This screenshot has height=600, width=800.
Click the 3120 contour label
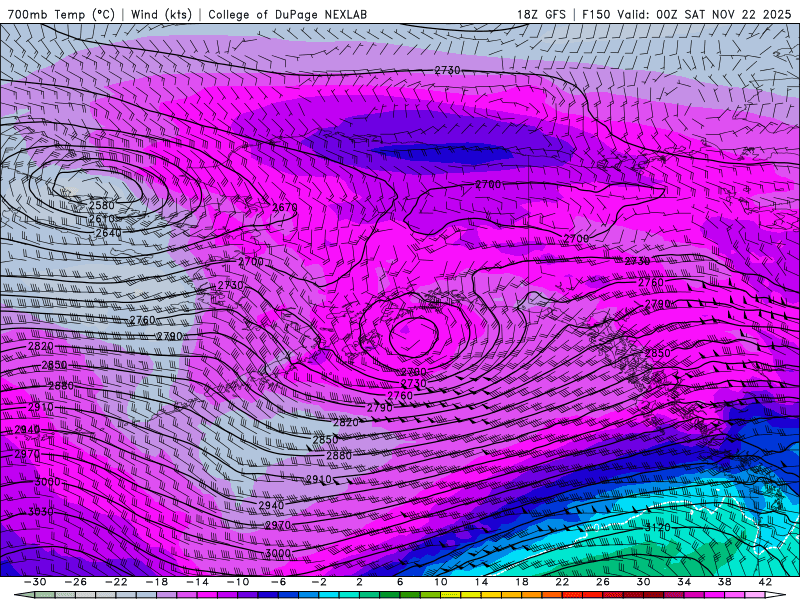pyautogui.click(x=658, y=527)
